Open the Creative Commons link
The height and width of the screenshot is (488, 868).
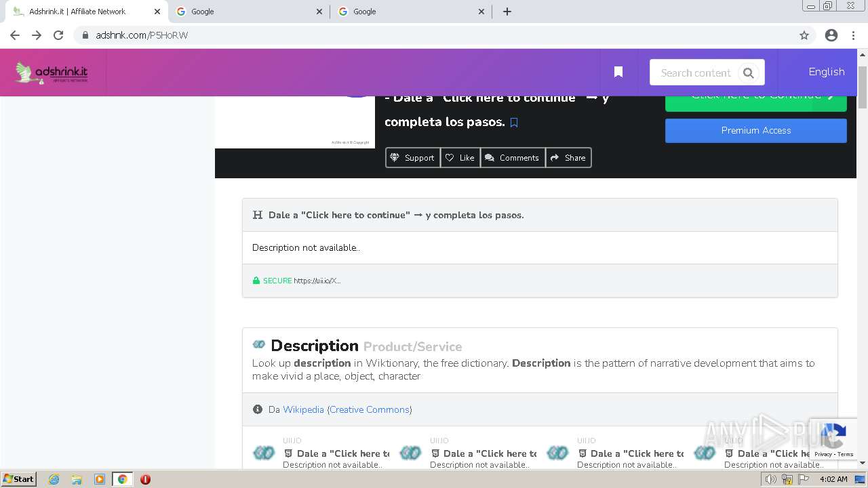[370, 409]
